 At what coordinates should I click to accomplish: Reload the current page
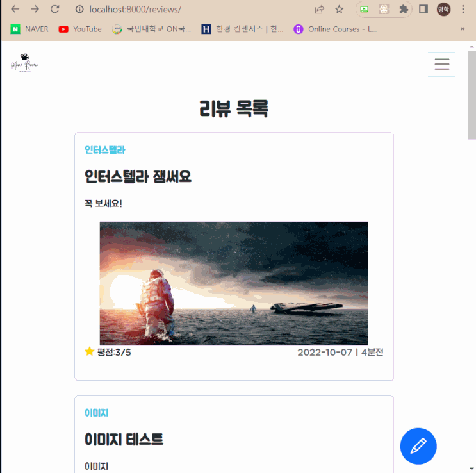tap(54, 9)
